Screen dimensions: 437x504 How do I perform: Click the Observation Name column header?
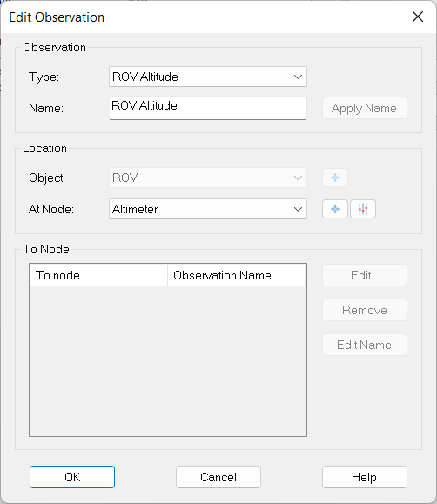(x=237, y=275)
